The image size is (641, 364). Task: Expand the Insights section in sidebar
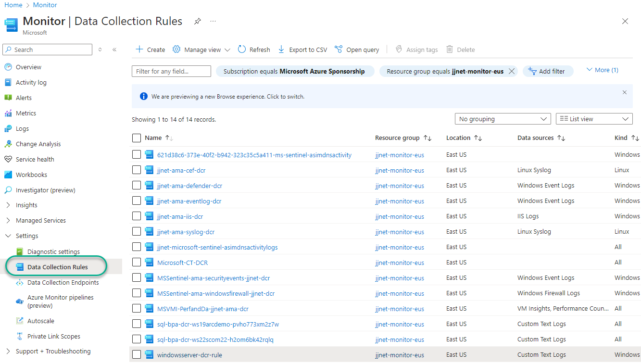pyautogui.click(x=8, y=205)
